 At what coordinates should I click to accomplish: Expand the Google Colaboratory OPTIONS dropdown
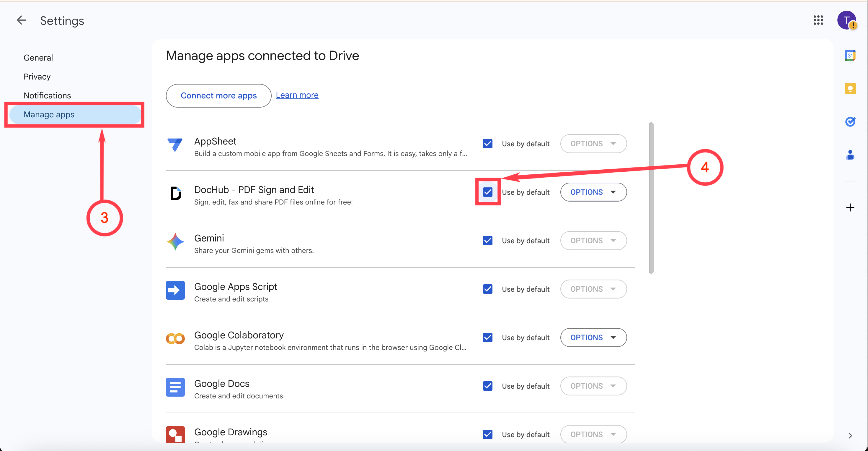[x=593, y=338]
